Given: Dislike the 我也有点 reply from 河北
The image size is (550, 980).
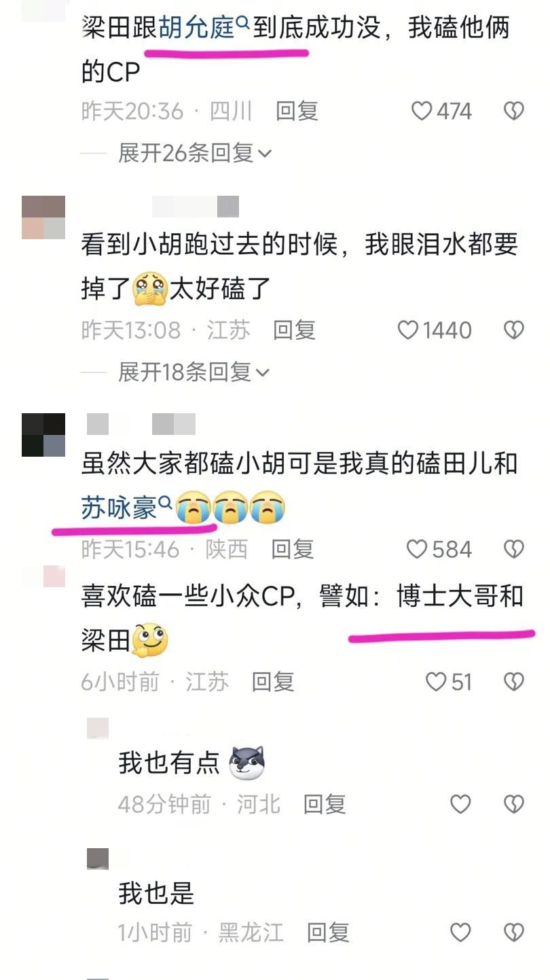Looking at the screenshot, I should pos(514,805).
